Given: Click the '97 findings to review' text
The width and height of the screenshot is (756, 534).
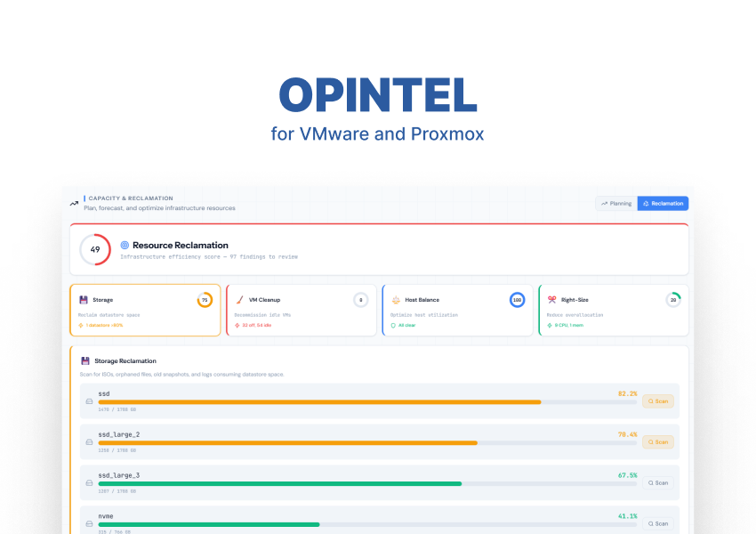Looking at the screenshot, I should [264, 257].
